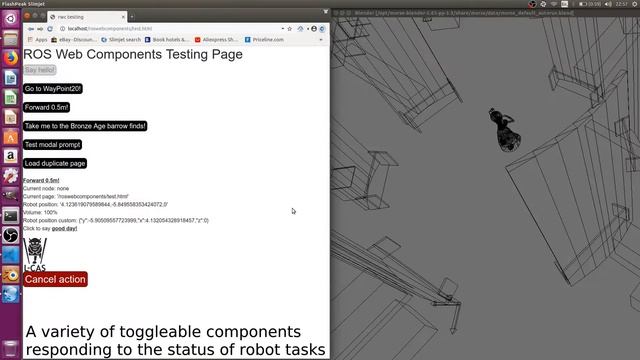The image size is (640, 360).
Task: Click the underlined Forward 0.5m! link
Action: [41, 180]
